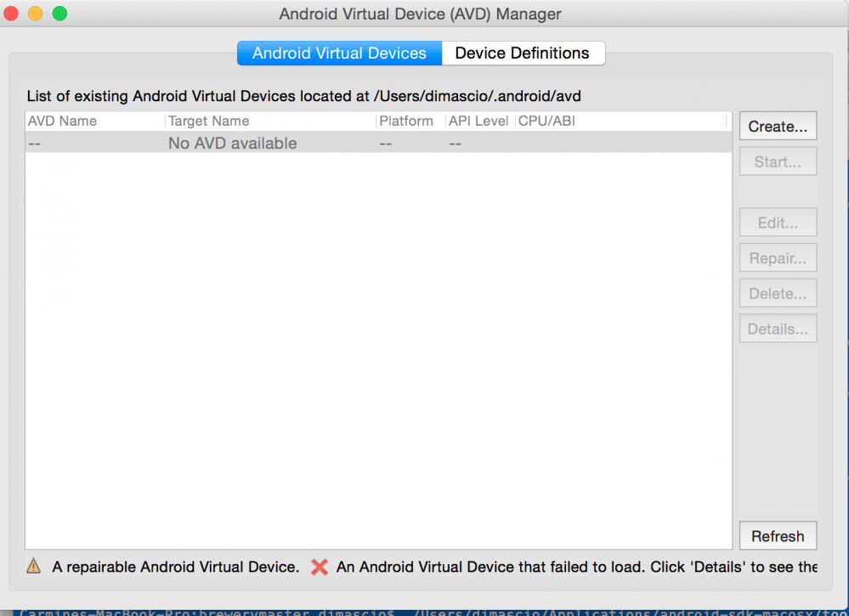This screenshot has width=849, height=616.
Task: Click the disabled Repair button
Action: [777, 257]
